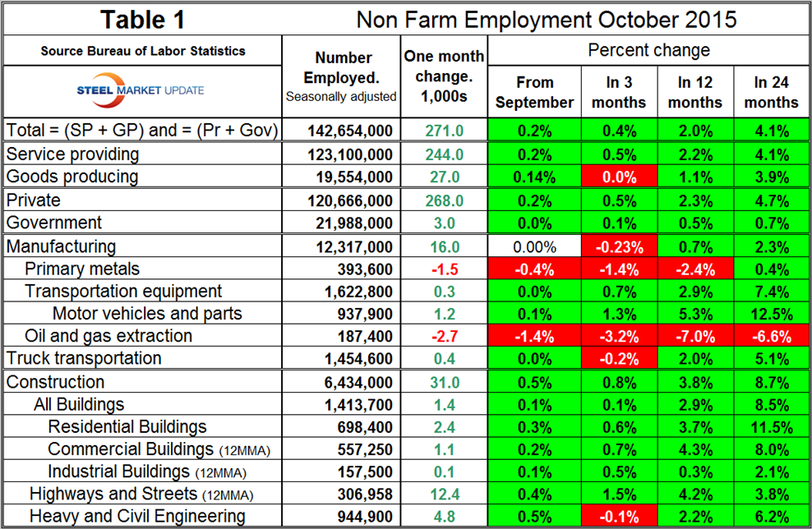This screenshot has height=529, width=812.
Task: Select the 271.0 one month change value
Action: [444, 131]
